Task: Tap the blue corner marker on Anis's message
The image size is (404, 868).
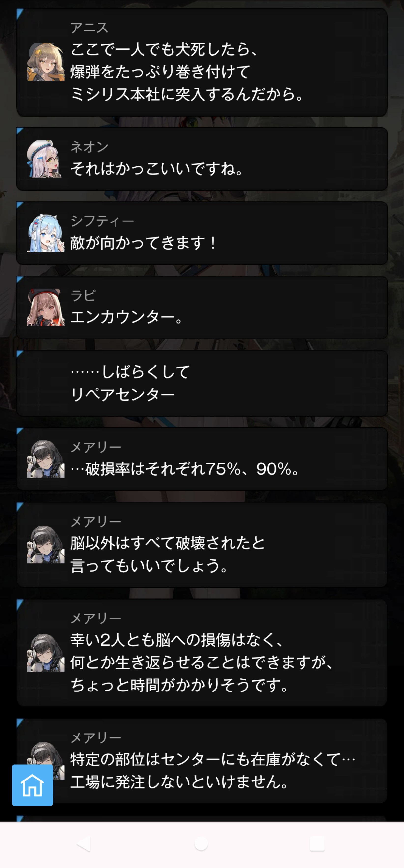Action: point(20,13)
